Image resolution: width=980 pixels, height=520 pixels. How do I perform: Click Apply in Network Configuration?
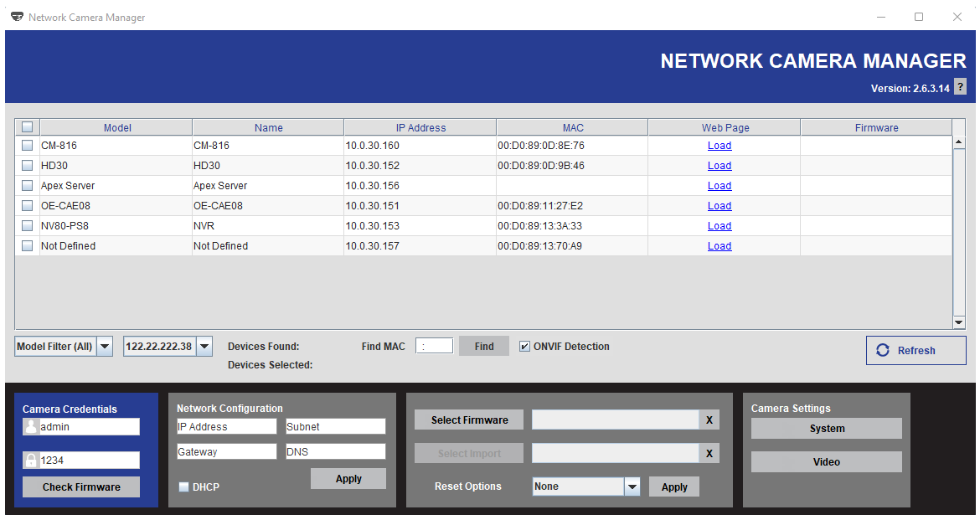click(348, 479)
